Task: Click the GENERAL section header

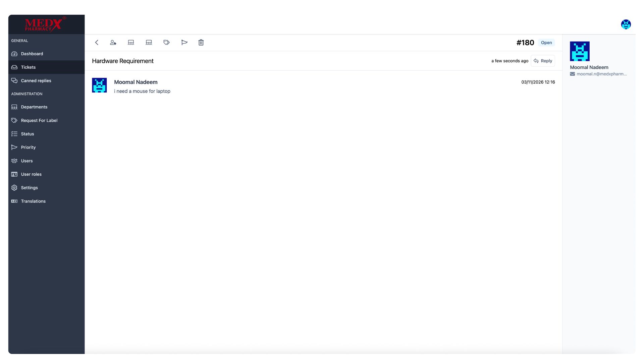Action: tap(19, 41)
